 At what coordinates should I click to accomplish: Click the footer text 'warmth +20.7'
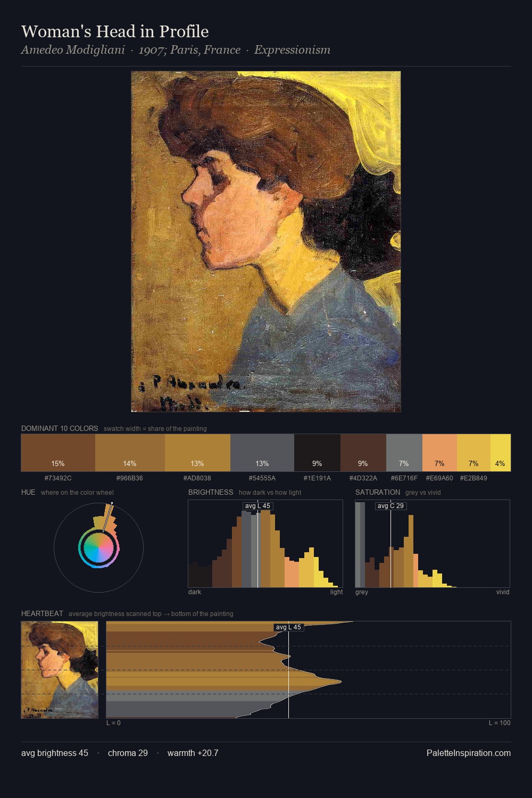pyautogui.click(x=193, y=753)
